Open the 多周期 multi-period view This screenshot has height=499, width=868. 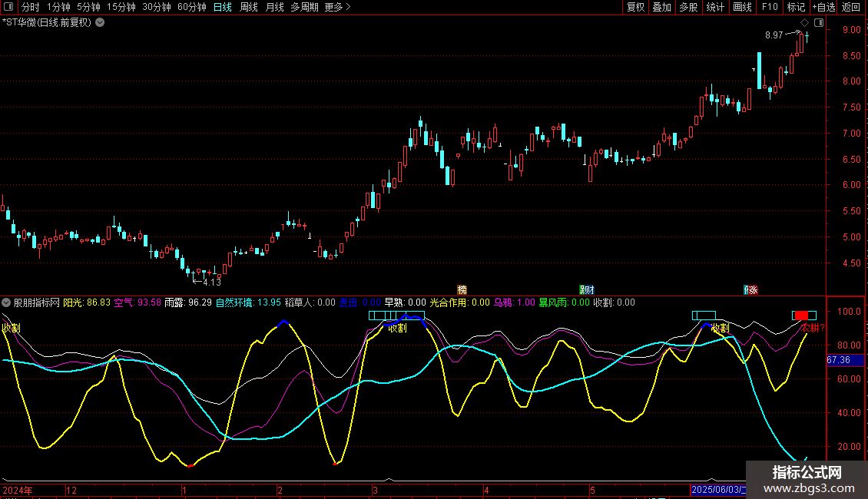click(x=304, y=7)
